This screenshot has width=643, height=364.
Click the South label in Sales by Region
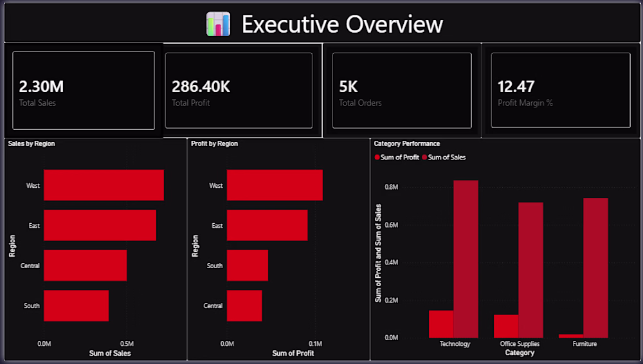(32, 305)
